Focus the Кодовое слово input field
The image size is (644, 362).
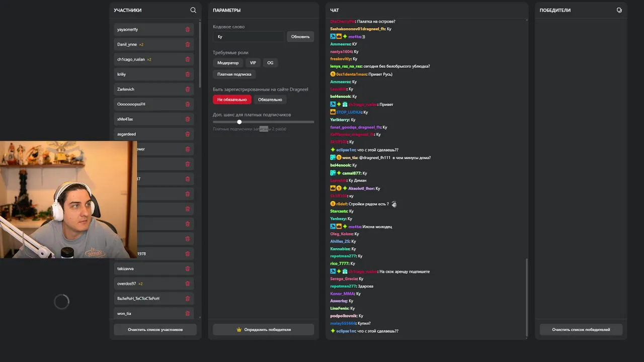(249, 37)
